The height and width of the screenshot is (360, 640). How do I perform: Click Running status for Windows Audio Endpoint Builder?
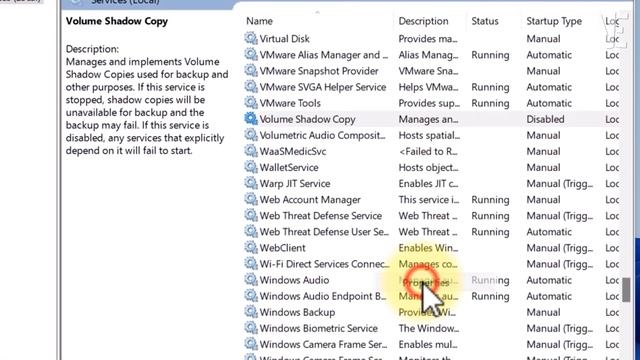click(x=490, y=296)
